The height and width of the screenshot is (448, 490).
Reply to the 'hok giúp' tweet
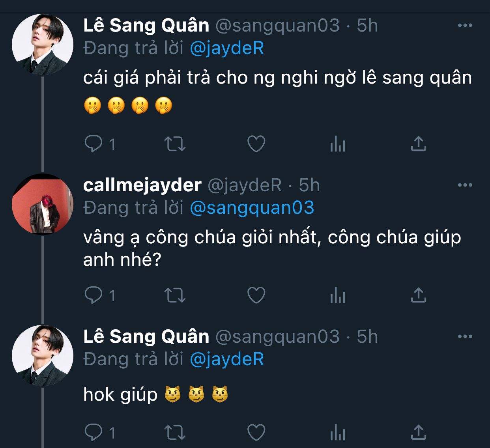coord(94,433)
